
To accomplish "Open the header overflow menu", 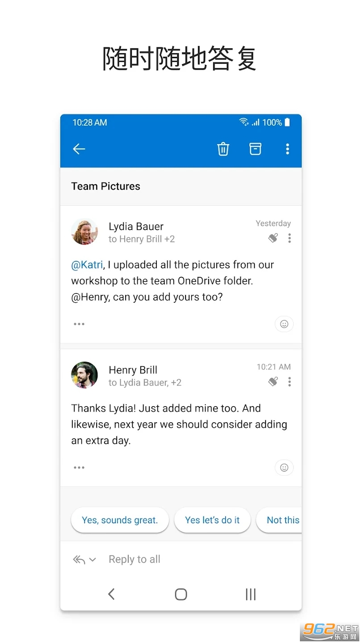I will [287, 149].
